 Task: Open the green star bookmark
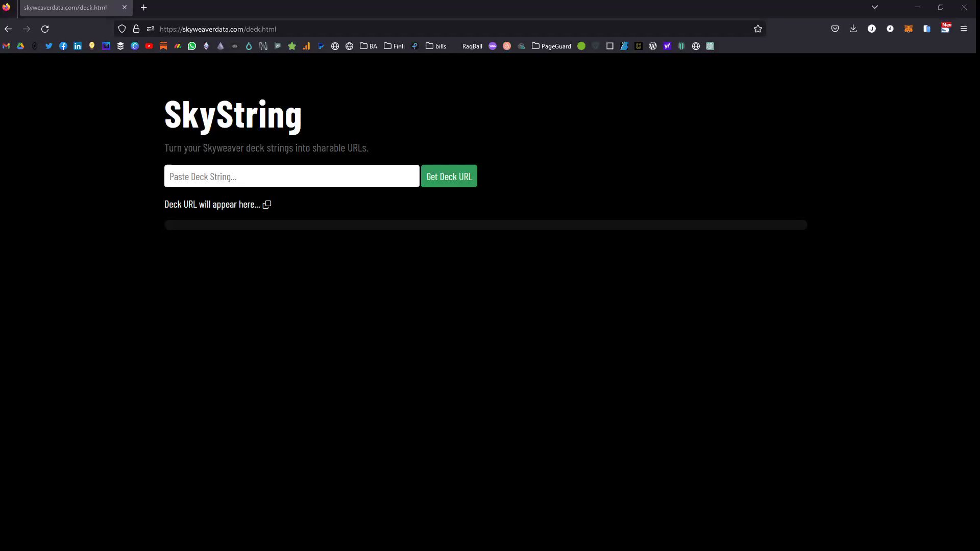tap(292, 46)
